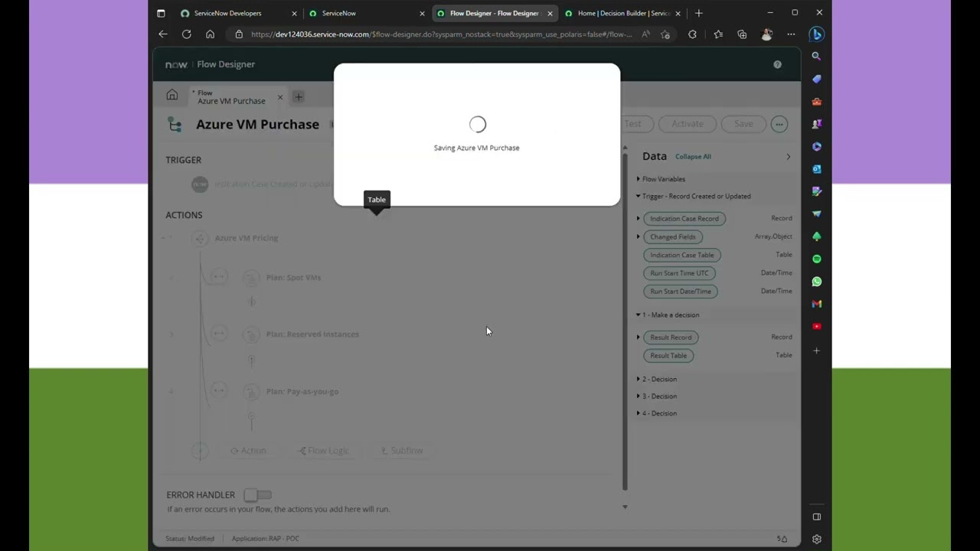Click the Flow Designer help question mark
Screen dimensions: 980x551
click(777, 64)
